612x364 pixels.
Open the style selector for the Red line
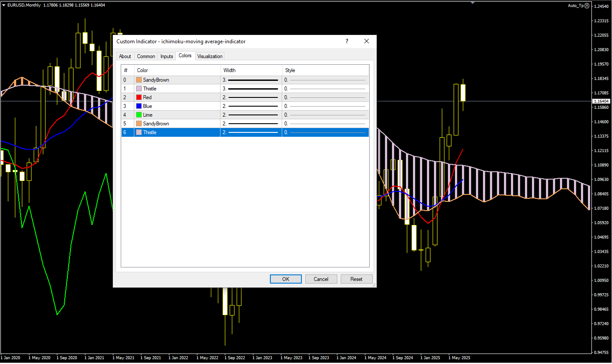tap(325, 97)
